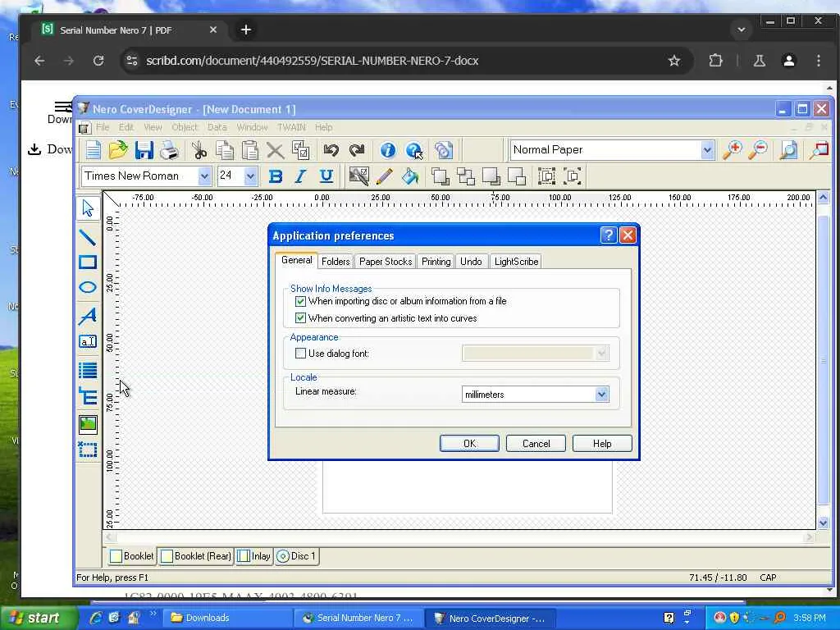Switch to the LightScribe tab
The image size is (840, 630).
tap(516, 262)
